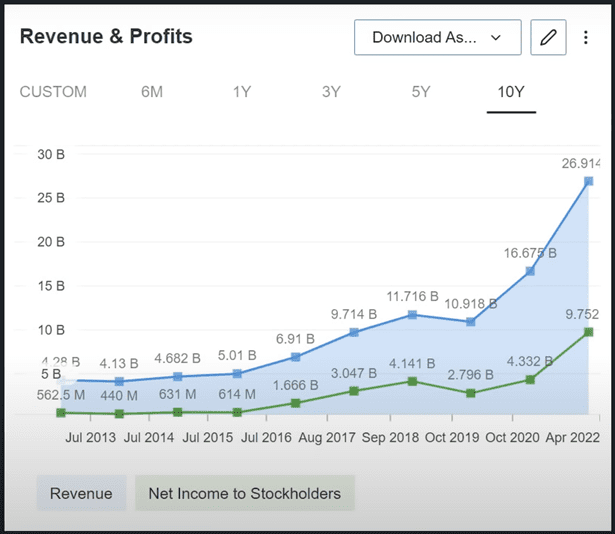Open the three-dot more options menu
Image resolution: width=615 pixels, height=534 pixels.
[586, 38]
